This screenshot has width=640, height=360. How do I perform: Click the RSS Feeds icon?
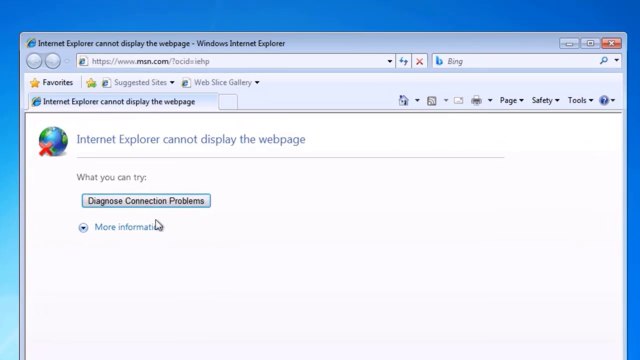[x=432, y=101]
